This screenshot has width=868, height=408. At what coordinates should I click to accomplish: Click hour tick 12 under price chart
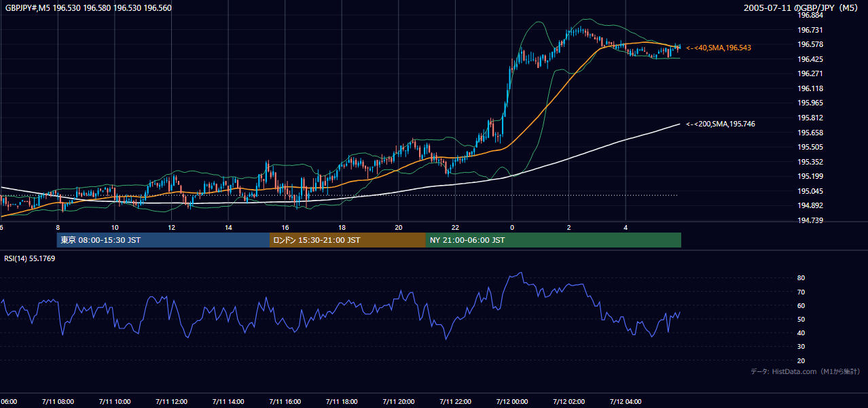[x=171, y=227]
